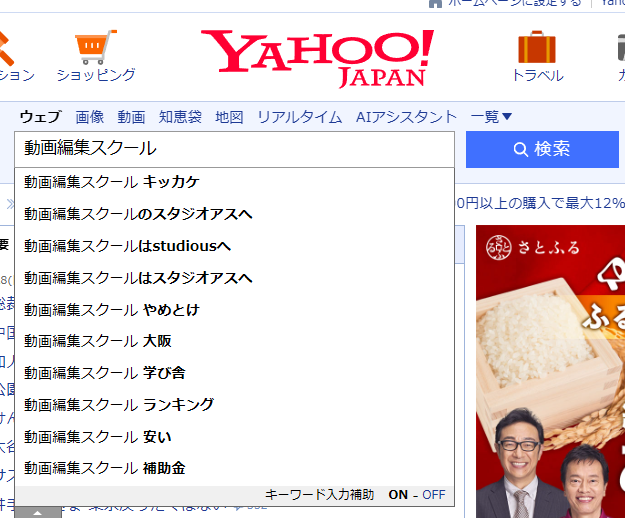Viewport: 625px width, 518px height.
Task: Choose suggestion 動画編集スクールはstudiousへ
Action: 234,246
